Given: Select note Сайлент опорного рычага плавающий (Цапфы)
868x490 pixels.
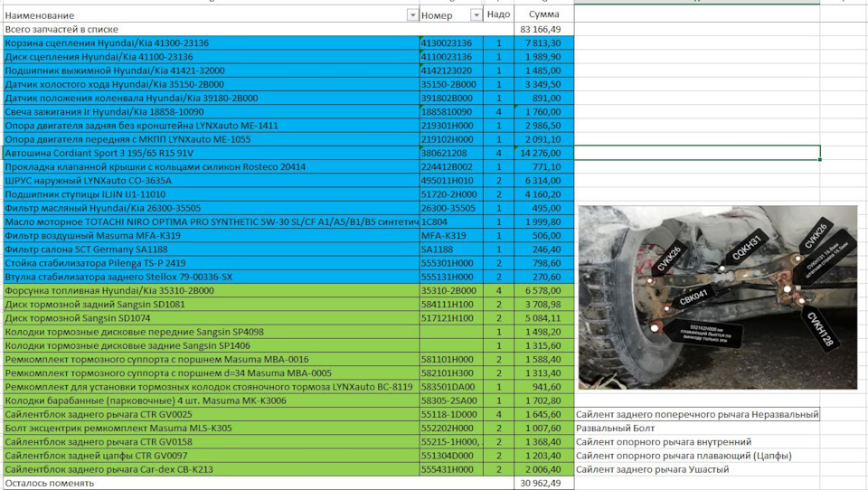Looking at the screenshot, I should [697, 455].
